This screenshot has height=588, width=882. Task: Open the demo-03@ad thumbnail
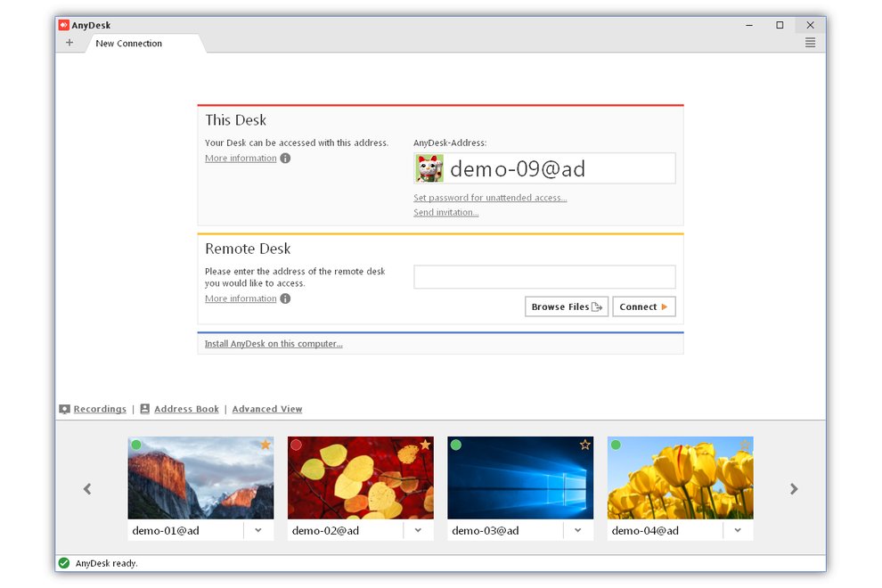(x=520, y=478)
